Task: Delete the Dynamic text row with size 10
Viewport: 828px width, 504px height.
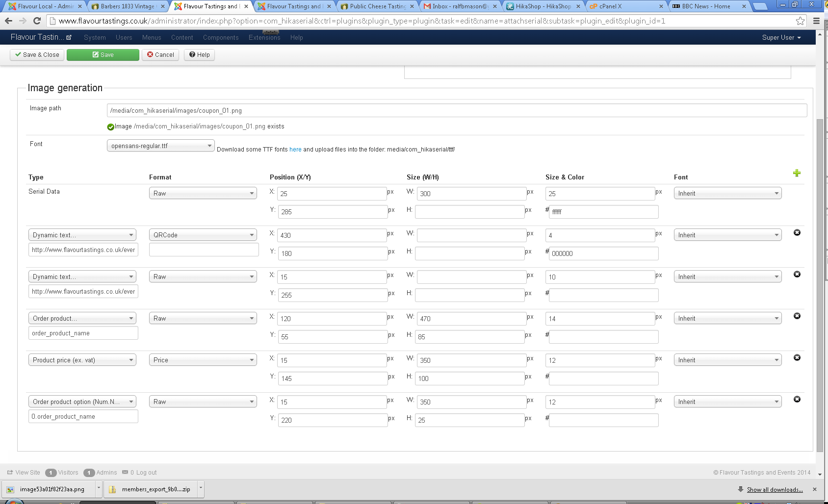Action: click(x=797, y=274)
